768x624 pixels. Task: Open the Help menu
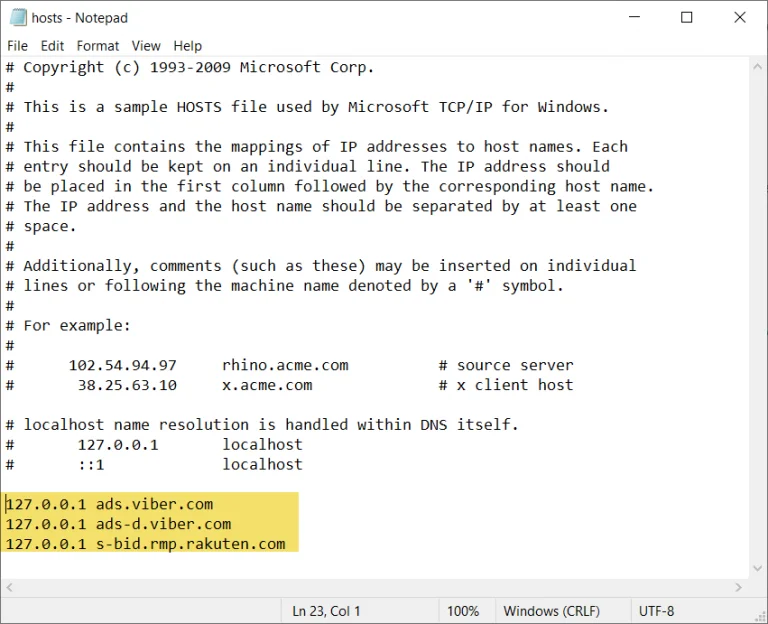[x=188, y=46]
